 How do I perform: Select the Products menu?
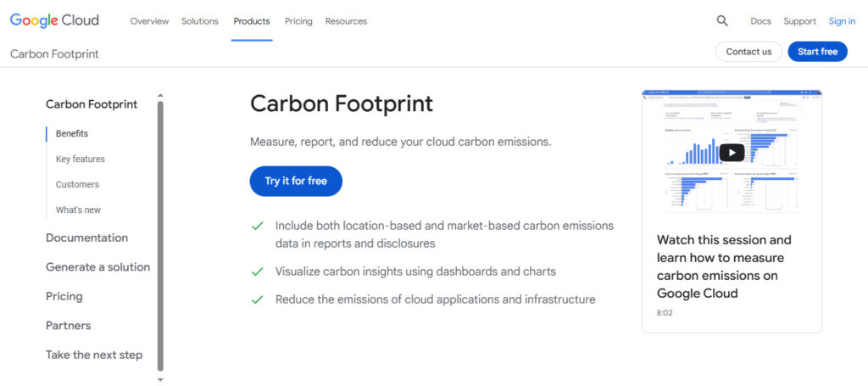(252, 21)
